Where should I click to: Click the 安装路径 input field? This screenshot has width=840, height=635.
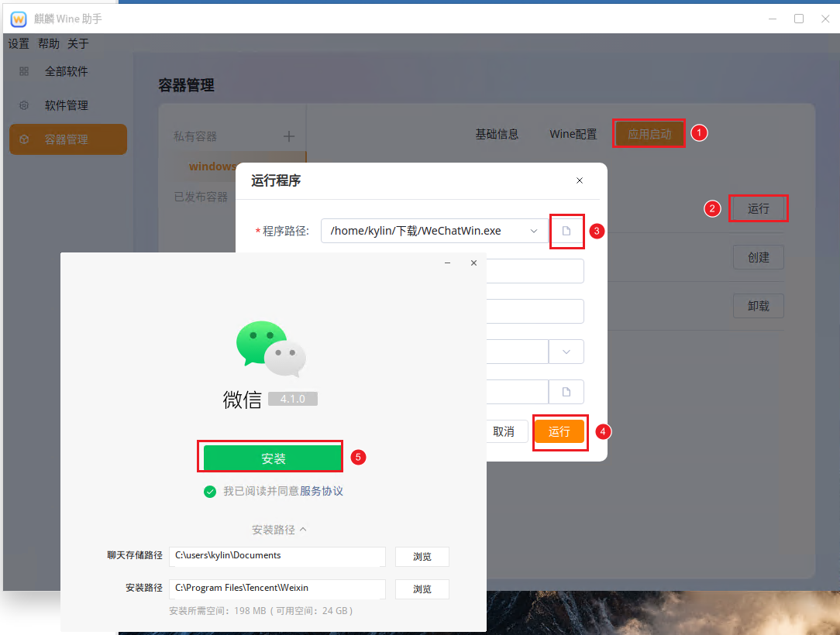(x=277, y=589)
